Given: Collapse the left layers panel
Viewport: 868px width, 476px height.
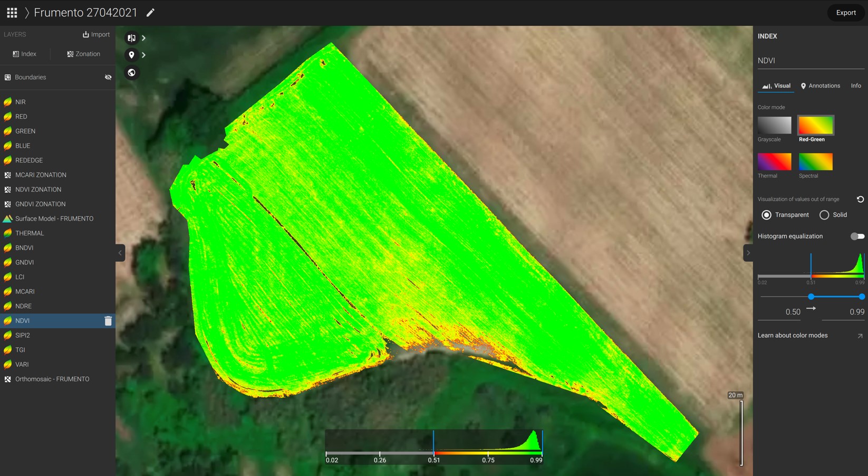Looking at the screenshot, I should pos(120,253).
